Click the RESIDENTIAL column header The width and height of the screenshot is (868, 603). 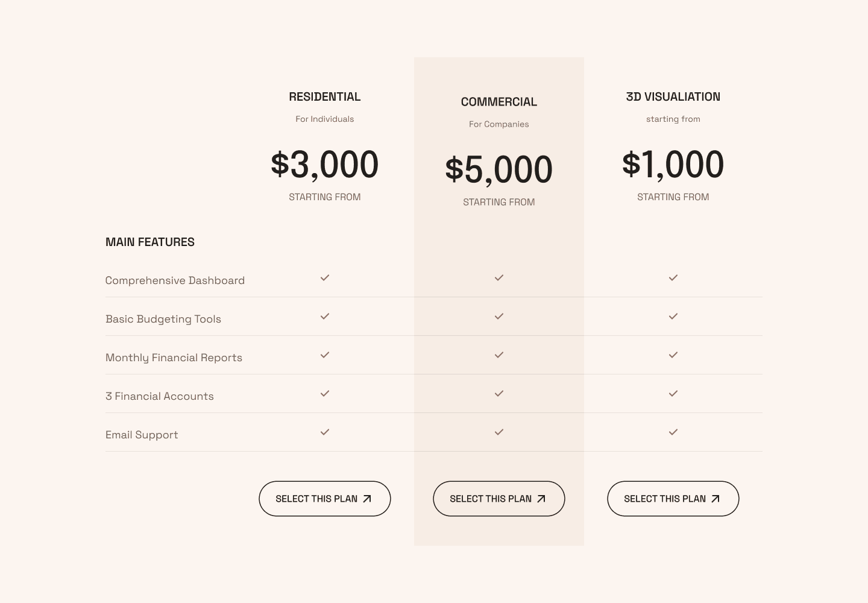pos(324,96)
